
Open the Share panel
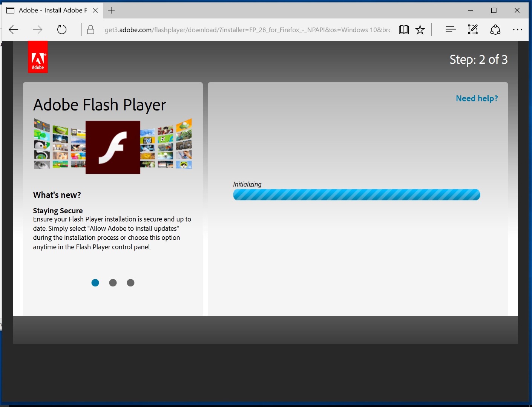[495, 30]
